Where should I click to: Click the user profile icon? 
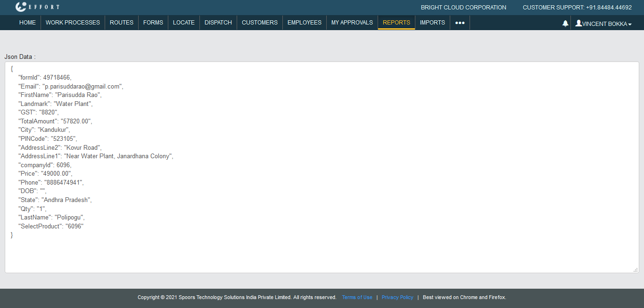(x=578, y=23)
